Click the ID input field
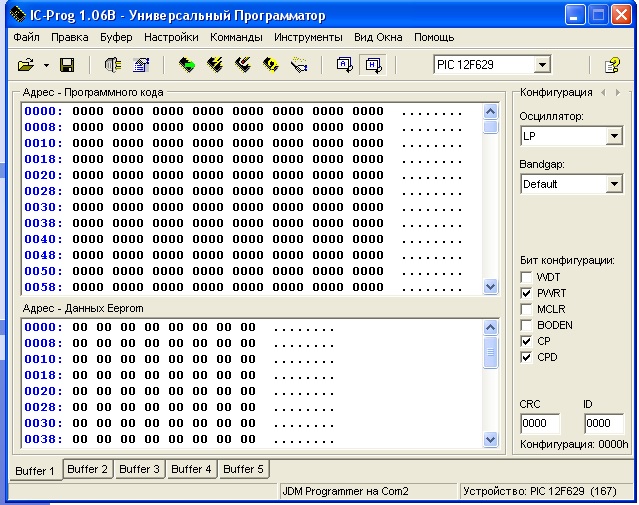 tap(603, 424)
